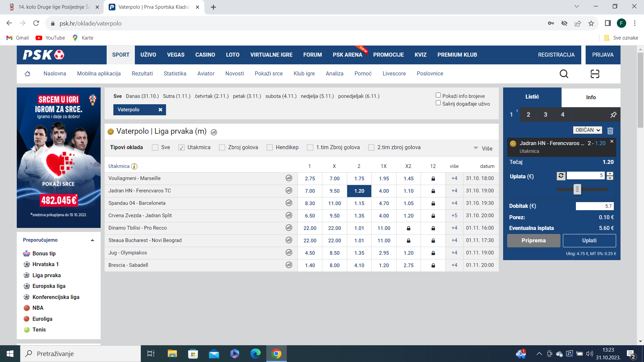Open Chrome share icon in address bar
This screenshot has height=362, width=644.
point(578,23)
